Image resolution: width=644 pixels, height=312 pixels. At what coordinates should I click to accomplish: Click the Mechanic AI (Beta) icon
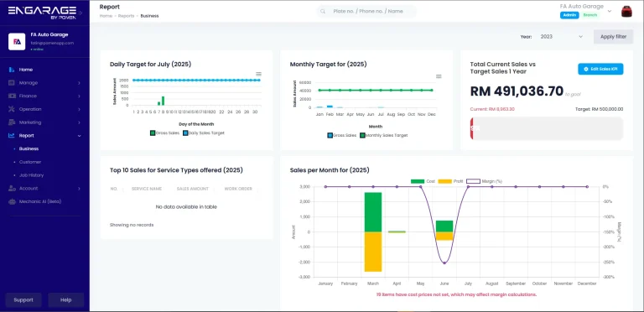point(12,201)
